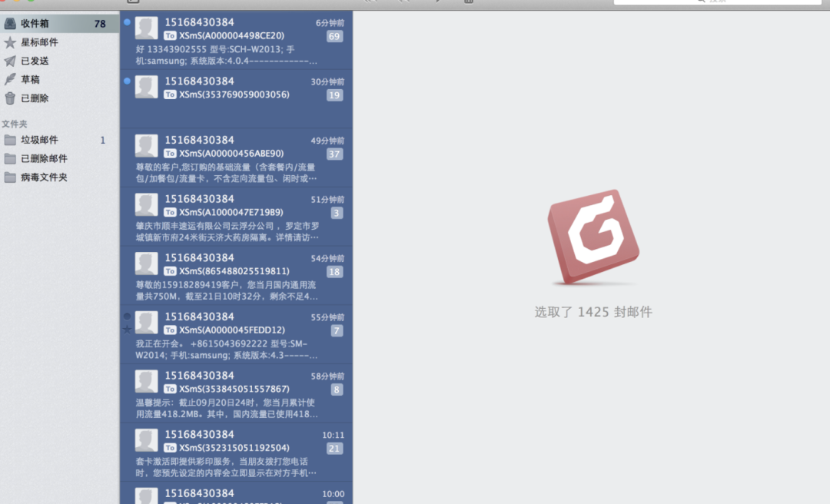Click the 78 unread count on 收件箱

pyautogui.click(x=99, y=24)
